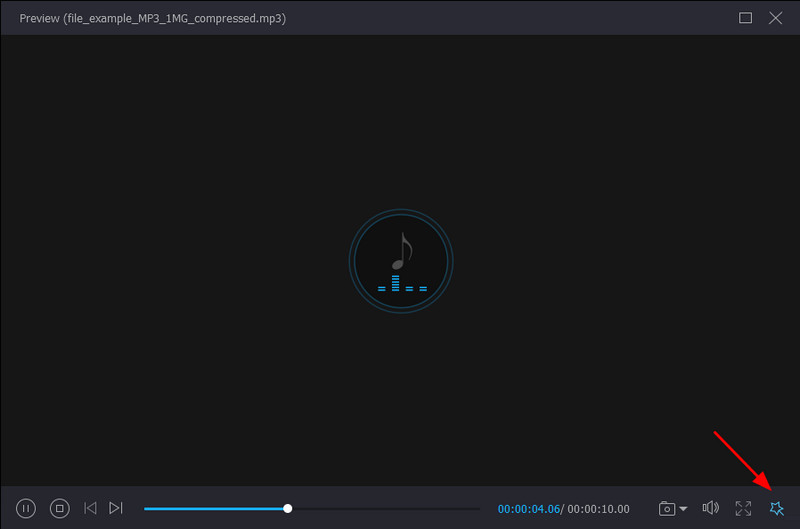
Task: Pause the audio playback
Action: click(x=27, y=508)
